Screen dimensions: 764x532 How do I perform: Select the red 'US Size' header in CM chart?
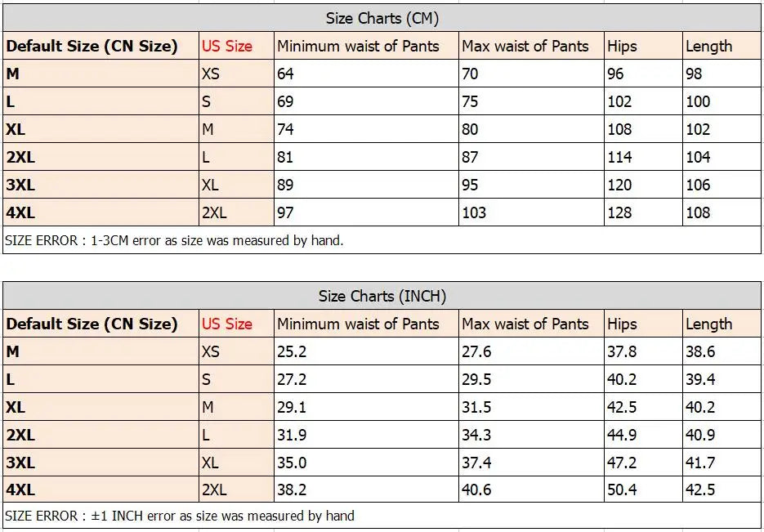pos(227,46)
